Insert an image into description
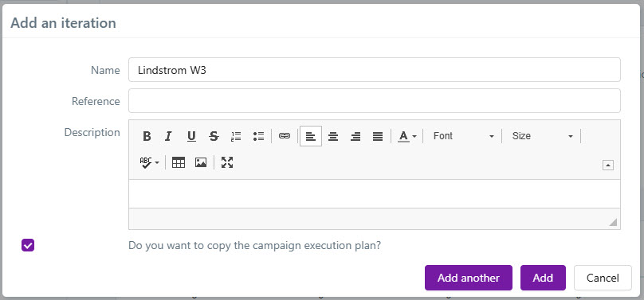The height and width of the screenshot is (300, 644). tap(200, 162)
